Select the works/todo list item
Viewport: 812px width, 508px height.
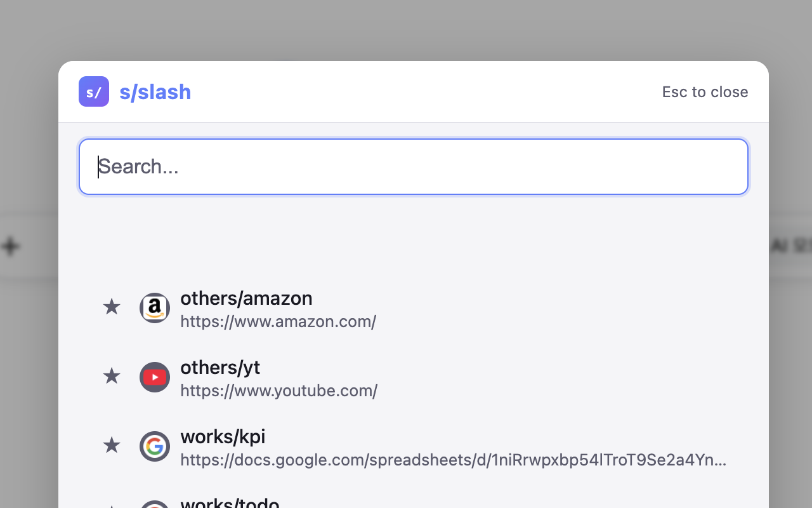(230, 503)
